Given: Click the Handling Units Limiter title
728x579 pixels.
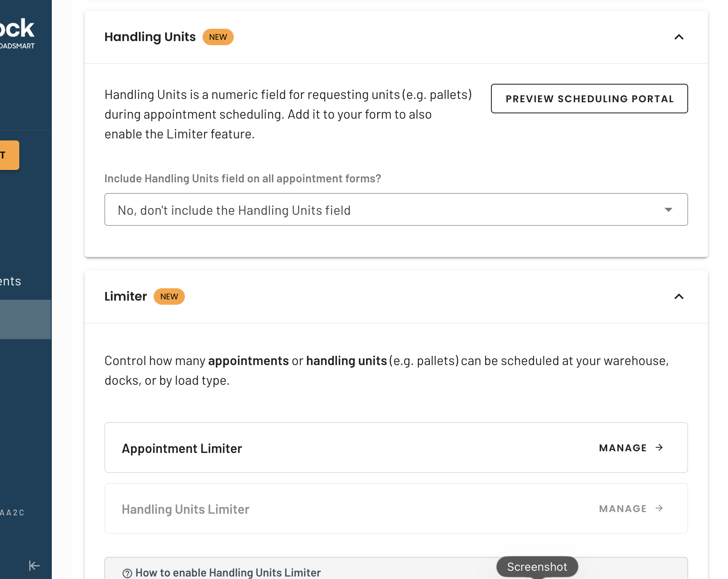Looking at the screenshot, I should (185, 509).
